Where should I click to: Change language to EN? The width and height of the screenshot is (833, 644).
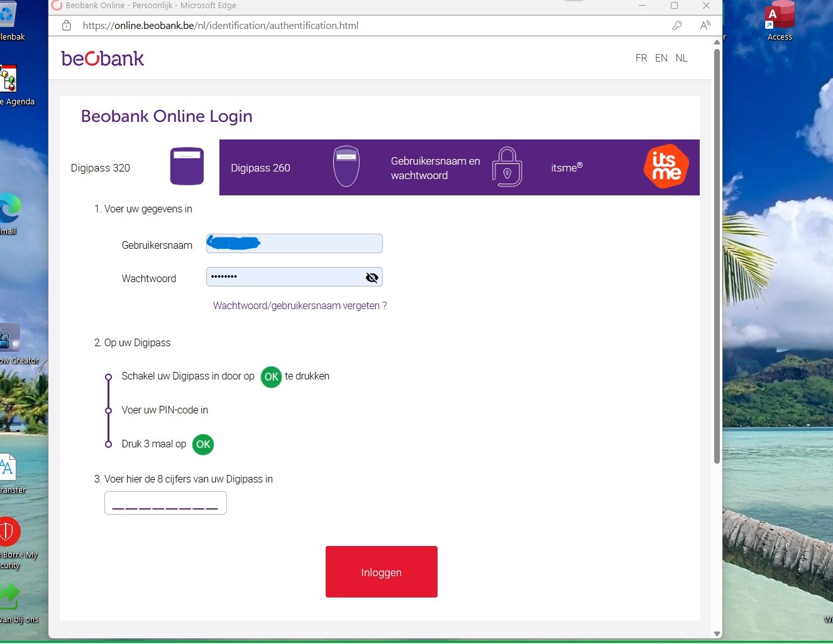point(661,58)
